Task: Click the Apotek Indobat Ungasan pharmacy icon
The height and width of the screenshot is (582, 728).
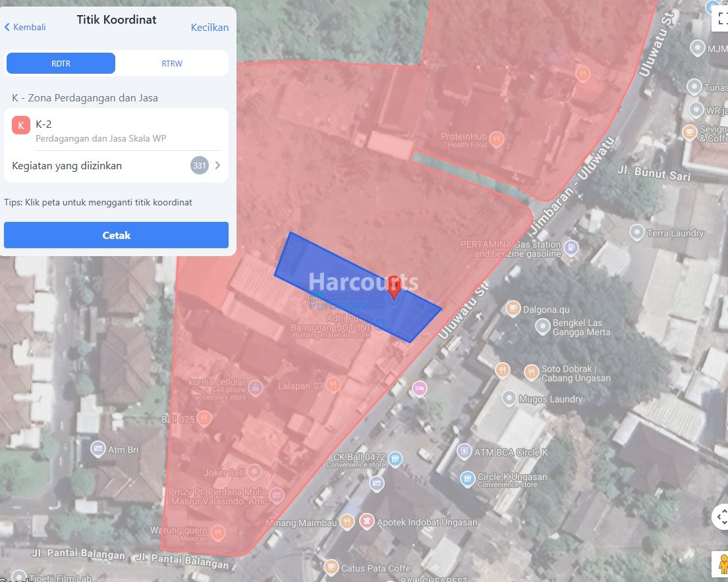Action: (x=366, y=522)
